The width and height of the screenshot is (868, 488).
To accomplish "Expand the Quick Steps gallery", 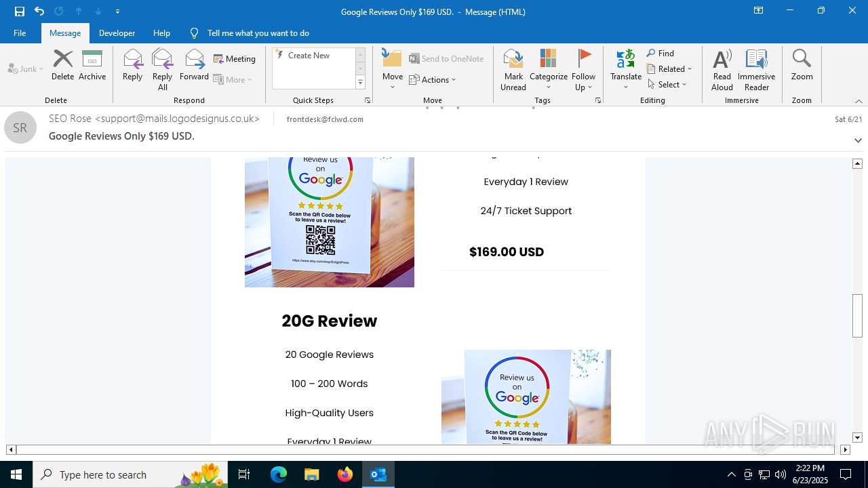I will click(x=360, y=83).
